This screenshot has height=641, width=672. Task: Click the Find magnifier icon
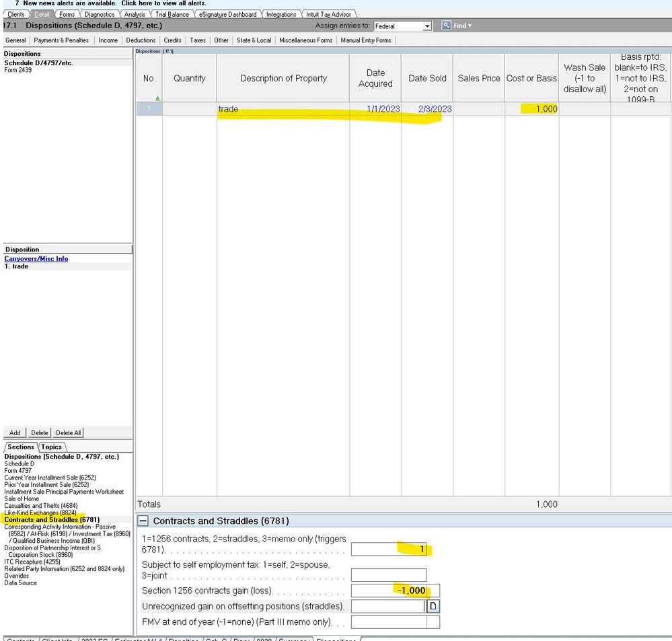point(446,25)
